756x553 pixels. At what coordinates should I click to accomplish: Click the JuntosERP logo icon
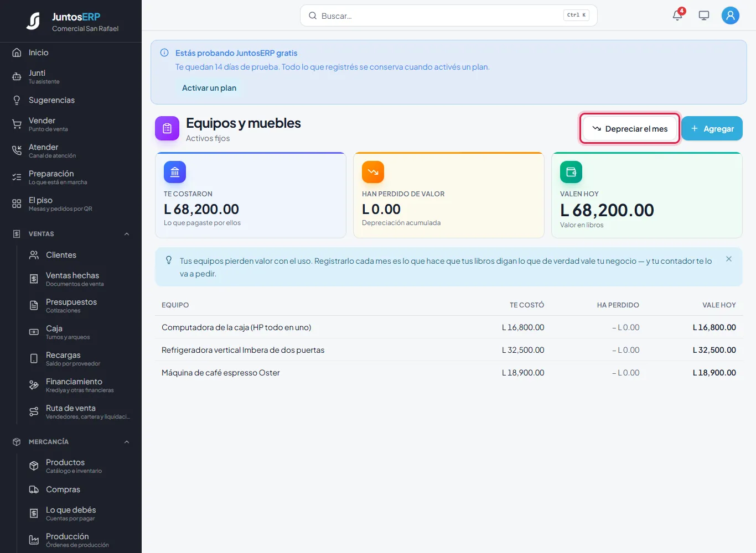(x=33, y=21)
